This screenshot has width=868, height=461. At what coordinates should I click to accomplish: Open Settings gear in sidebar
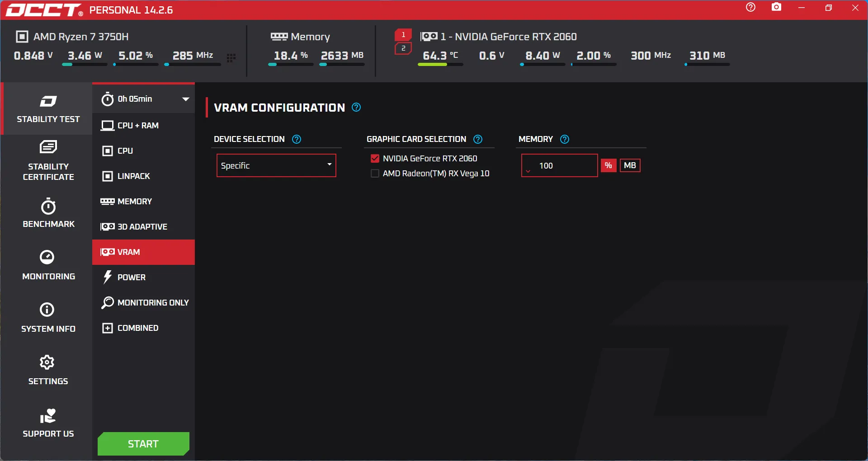(x=48, y=370)
